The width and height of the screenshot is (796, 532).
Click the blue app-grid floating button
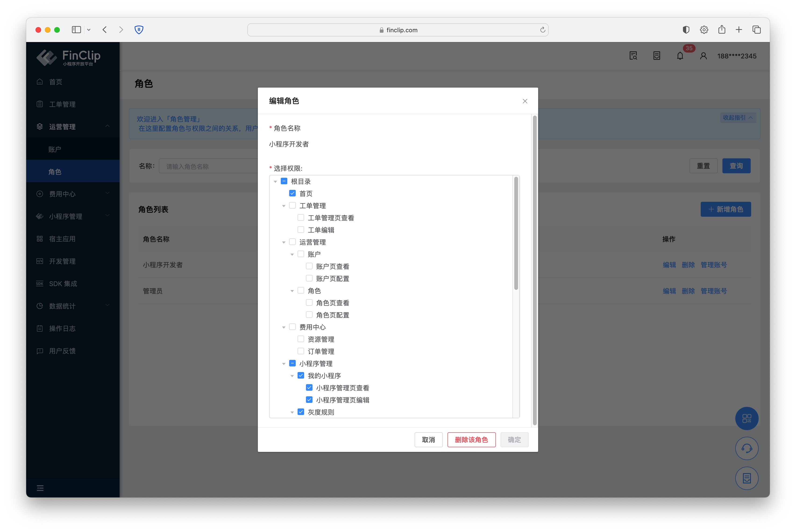click(746, 418)
